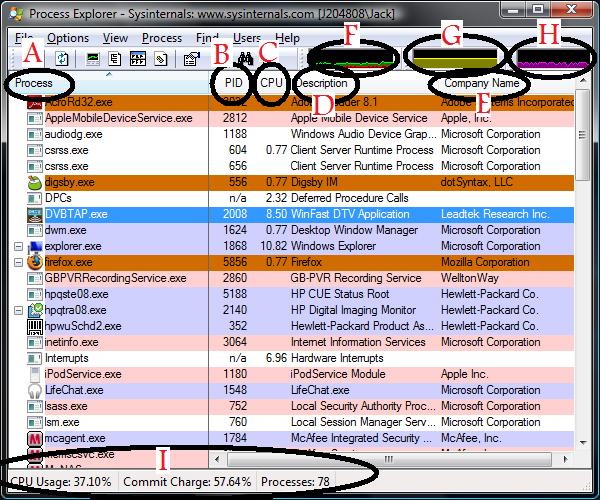Collapse the explorer.exe tree node
The image size is (600, 500).
tap(18, 246)
